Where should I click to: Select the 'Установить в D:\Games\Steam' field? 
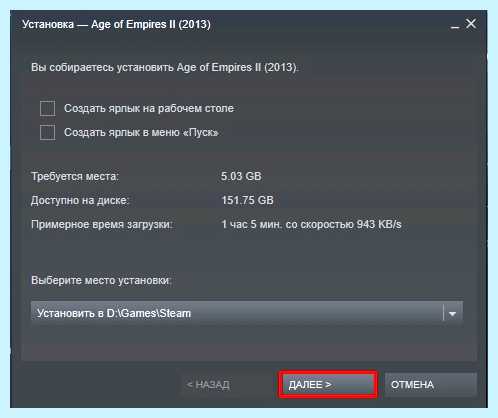click(247, 313)
